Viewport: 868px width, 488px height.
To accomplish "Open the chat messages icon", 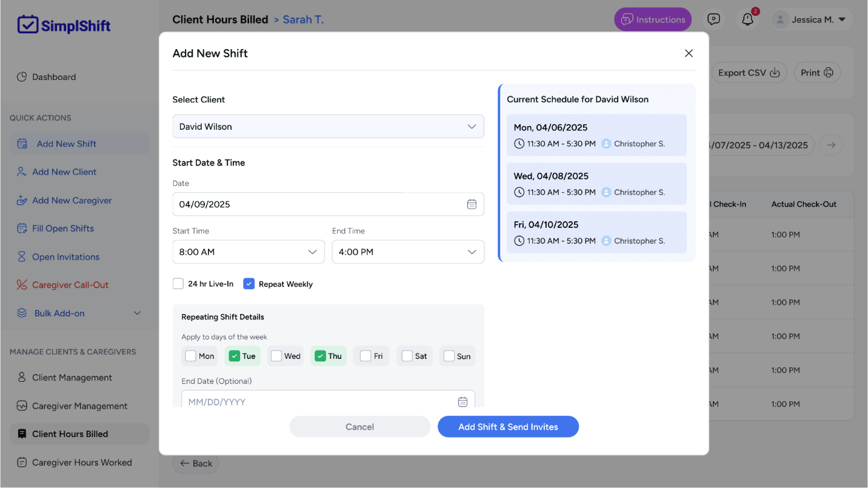I will click(x=713, y=19).
